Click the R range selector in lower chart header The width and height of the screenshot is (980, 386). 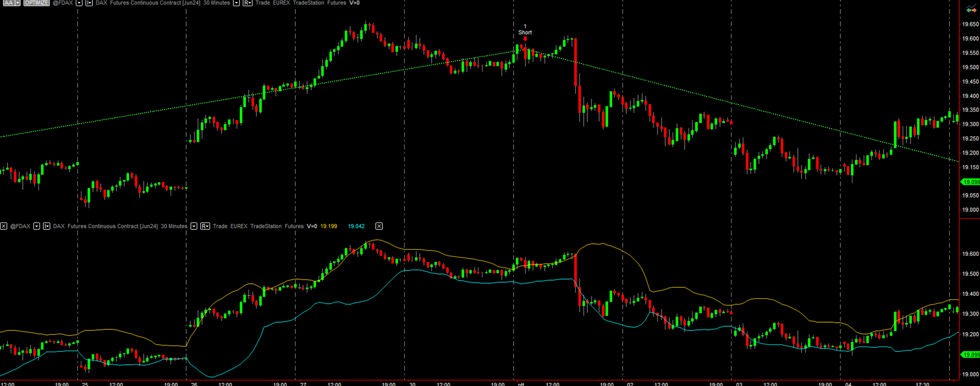[205, 226]
